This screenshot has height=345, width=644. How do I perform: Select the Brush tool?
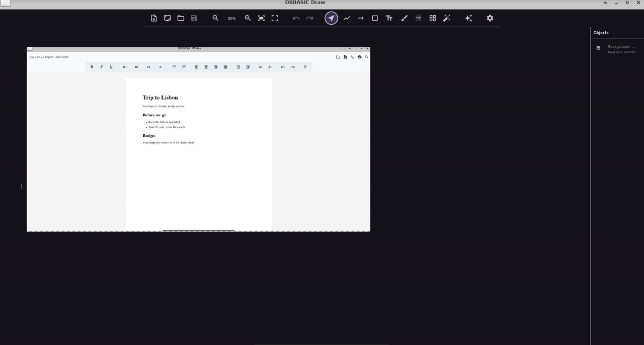(404, 18)
